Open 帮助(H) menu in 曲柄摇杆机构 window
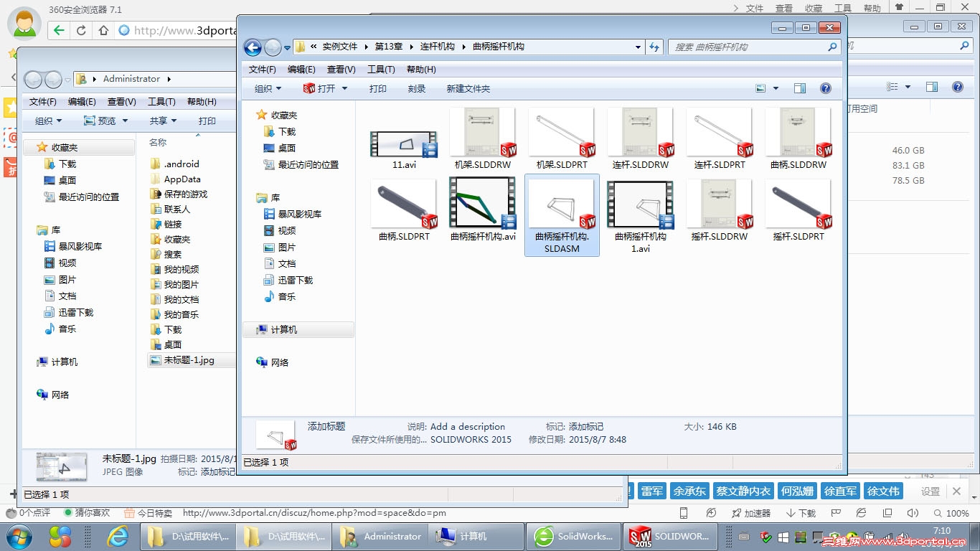 (x=421, y=70)
